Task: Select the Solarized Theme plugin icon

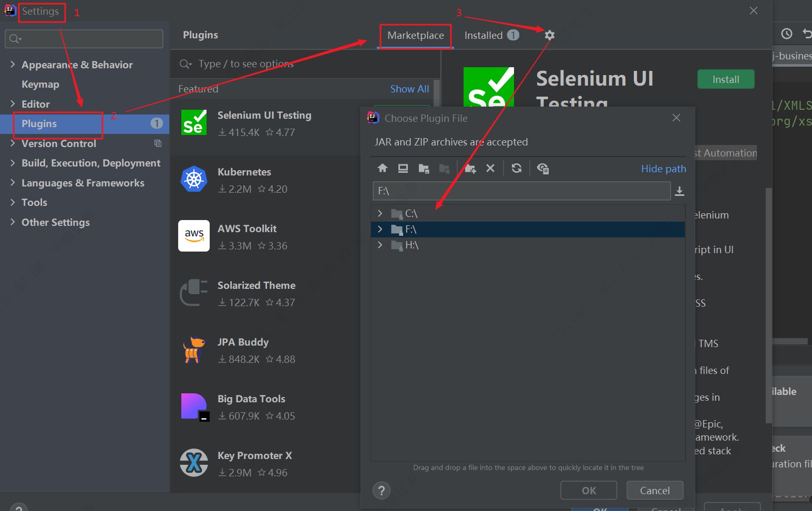Action: coord(194,293)
